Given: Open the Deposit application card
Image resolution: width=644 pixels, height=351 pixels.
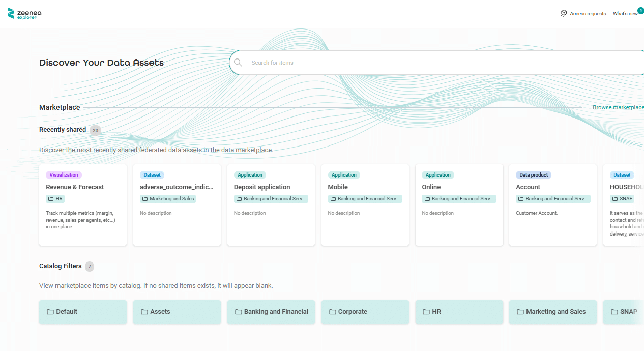Looking at the screenshot, I should click(x=271, y=205).
